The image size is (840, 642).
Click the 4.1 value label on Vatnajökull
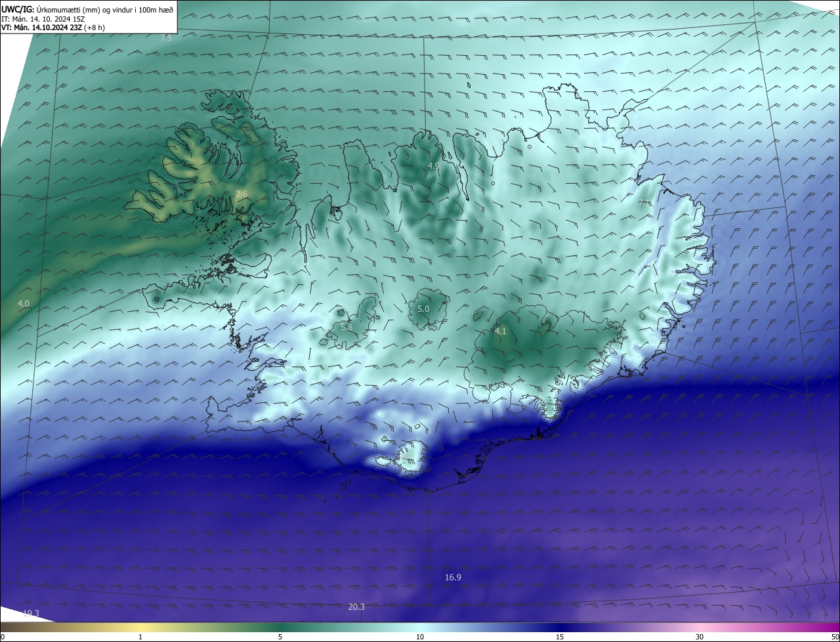(500, 332)
